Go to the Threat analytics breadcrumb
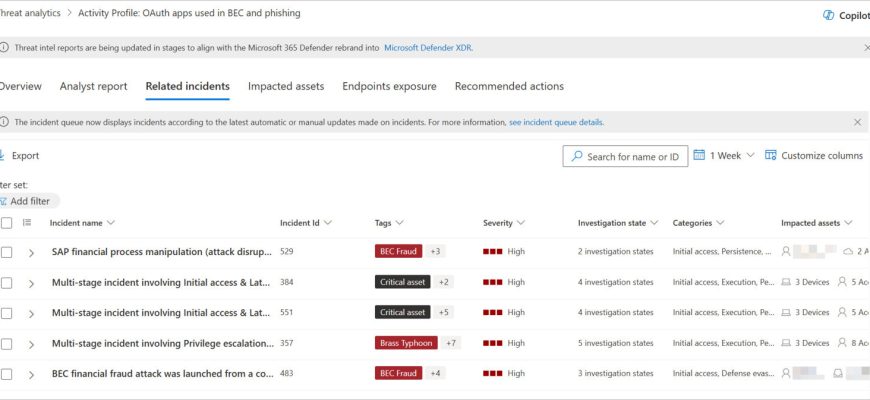The width and height of the screenshot is (870, 400). 30,13
